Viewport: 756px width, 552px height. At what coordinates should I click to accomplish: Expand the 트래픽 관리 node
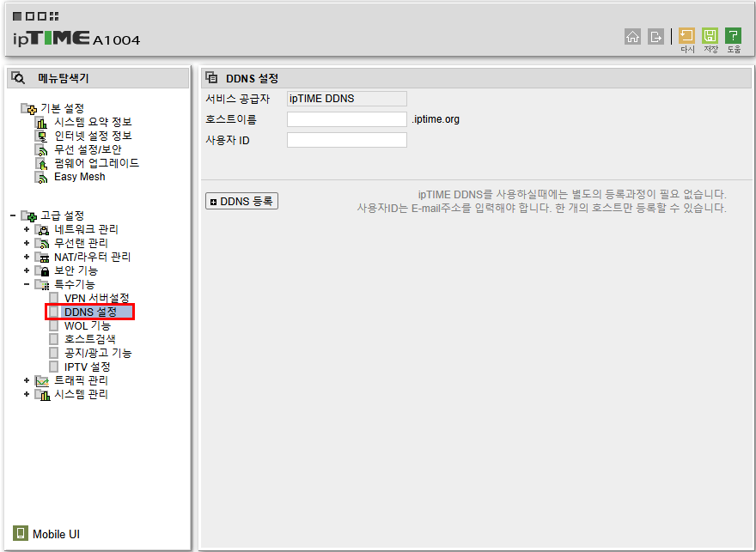tap(27, 380)
